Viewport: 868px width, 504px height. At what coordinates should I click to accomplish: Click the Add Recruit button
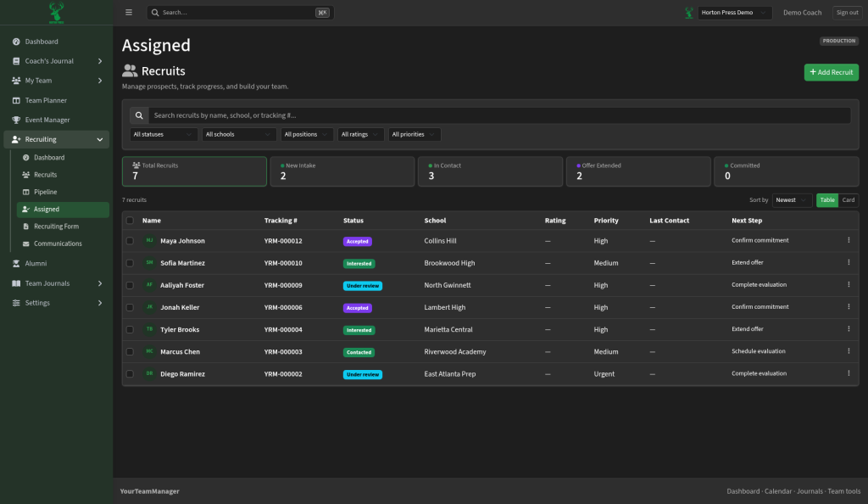[x=831, y=72]
